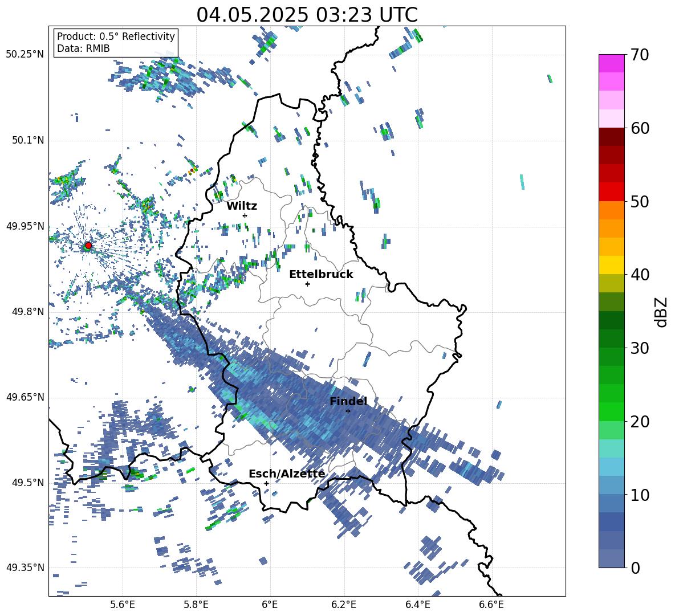Click the 40 value on the colorbar
The width and height of the screenshot is (675, 616).
coord(640,275)
